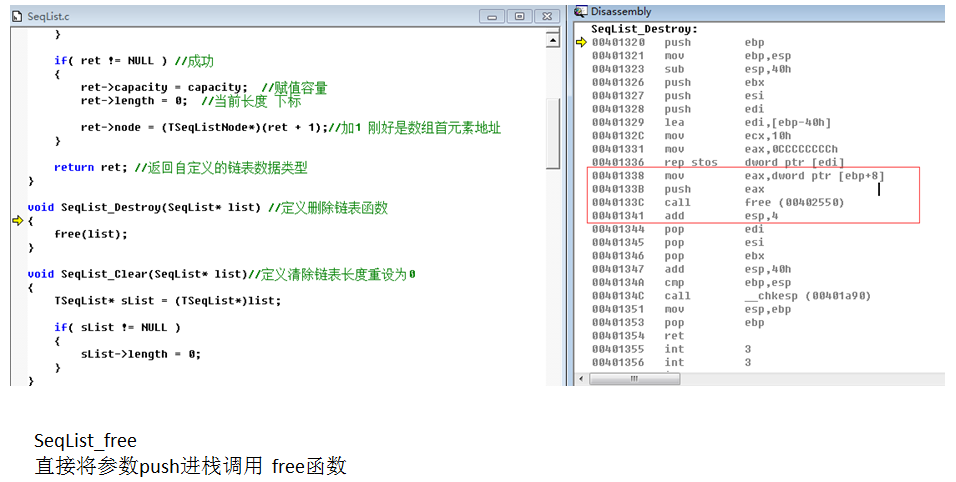Click the Disassembly horizontal scrollbar thumb

point(634,379)
